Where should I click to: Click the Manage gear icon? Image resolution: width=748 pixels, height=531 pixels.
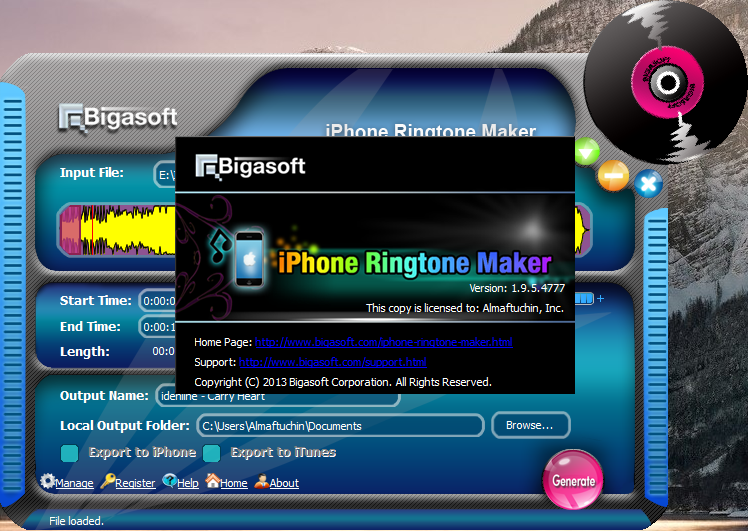click(47, 481)
